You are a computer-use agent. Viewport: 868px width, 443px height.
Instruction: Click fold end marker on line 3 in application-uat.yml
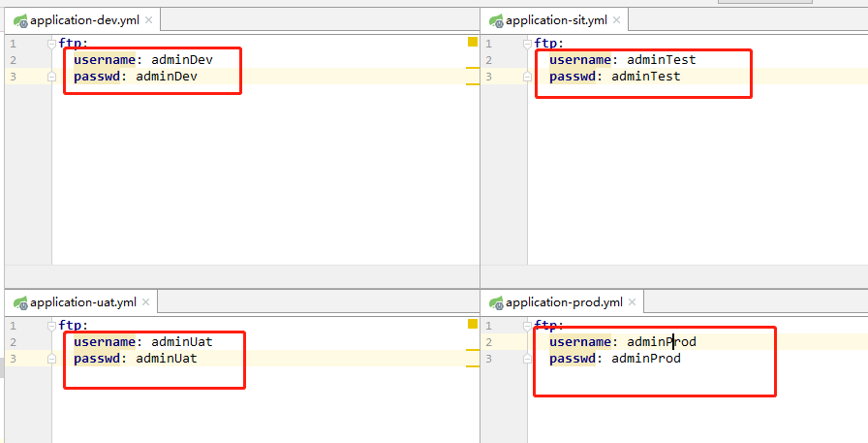pyautogui.click(x=51, y=359)
